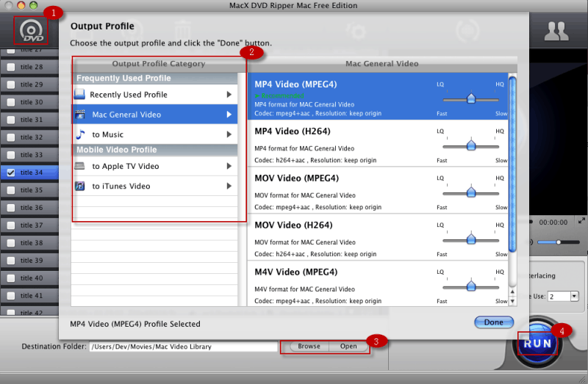Click the profile list scrollbar thumb
Image resolution: width=588 pixels, height=384 pixels.
click(512, 164)
